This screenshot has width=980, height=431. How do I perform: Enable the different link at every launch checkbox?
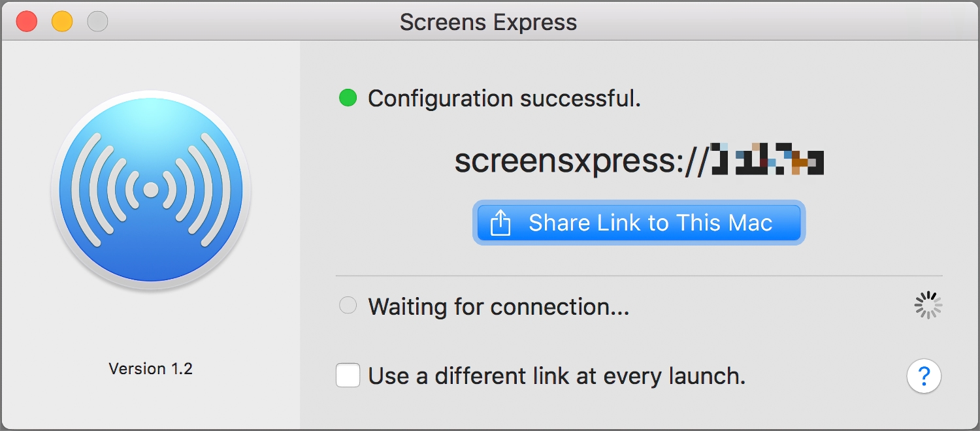coord(348,375)
